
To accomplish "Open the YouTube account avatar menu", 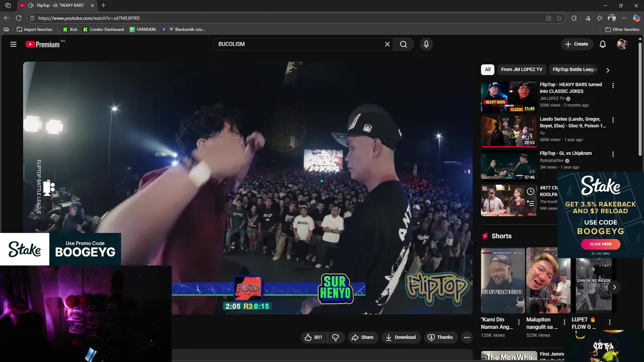I will [622, 44].
